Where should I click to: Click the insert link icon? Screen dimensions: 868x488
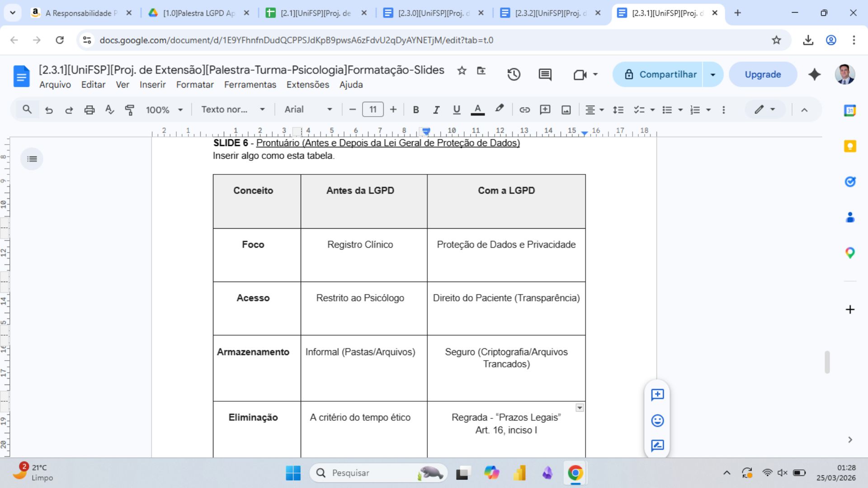point(524,110)
